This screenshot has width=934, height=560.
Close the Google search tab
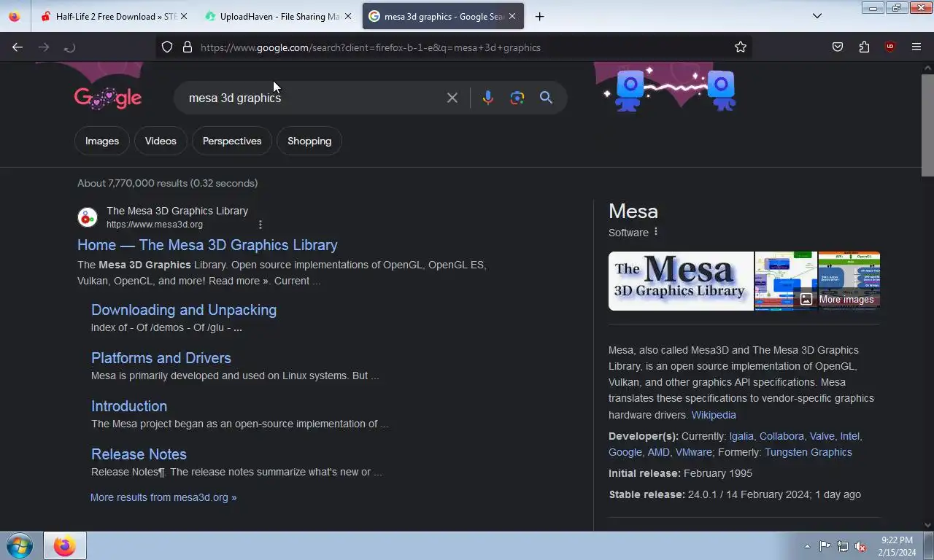pos(512,16)
